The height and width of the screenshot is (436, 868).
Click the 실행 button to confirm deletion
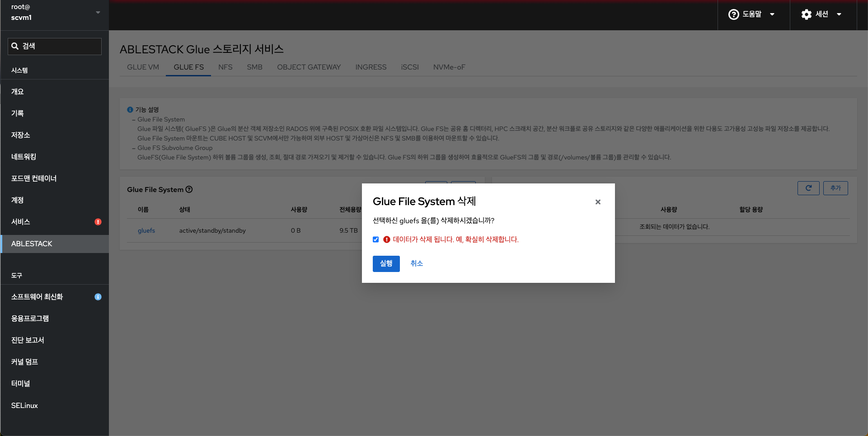(x=386, y=264)
